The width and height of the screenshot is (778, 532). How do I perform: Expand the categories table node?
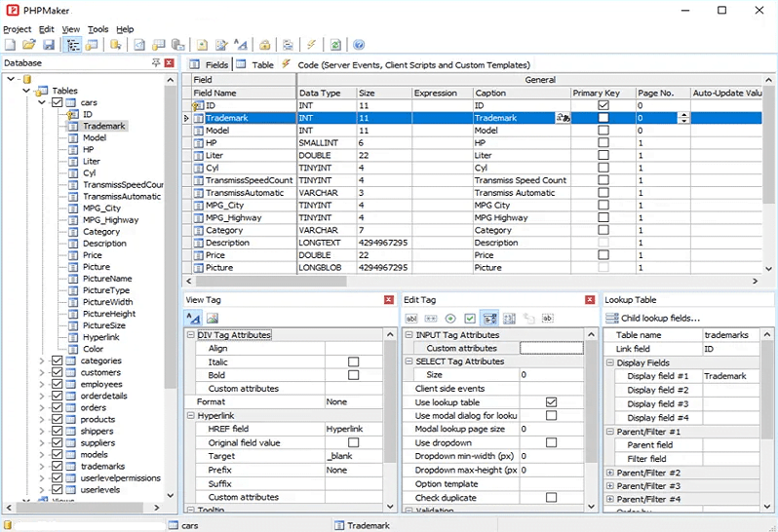coord(42,361)
